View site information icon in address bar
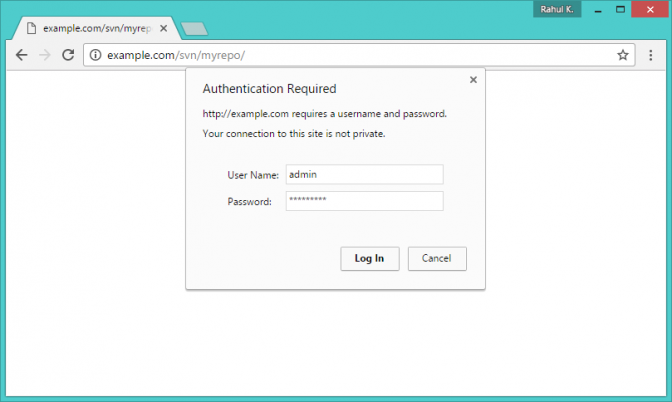The width and height of the screenshot is (672, 402). [x=96, y=55]
